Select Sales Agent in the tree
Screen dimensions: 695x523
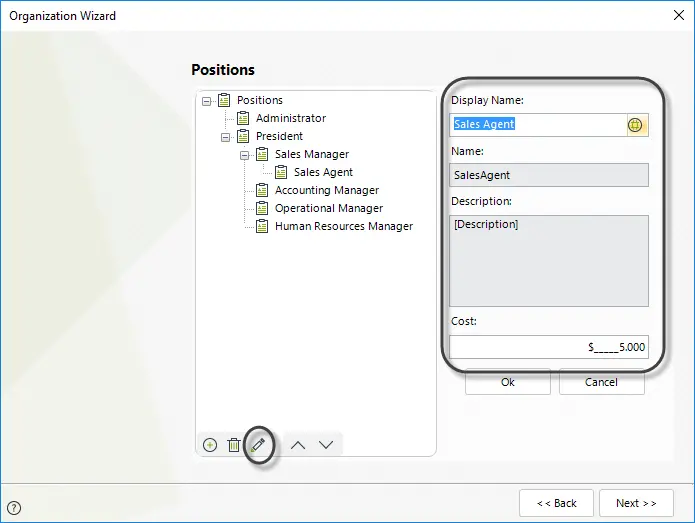(323, 172)
